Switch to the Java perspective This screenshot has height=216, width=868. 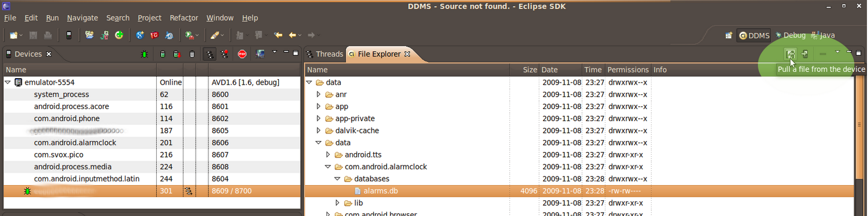click(x=823, y=35)
